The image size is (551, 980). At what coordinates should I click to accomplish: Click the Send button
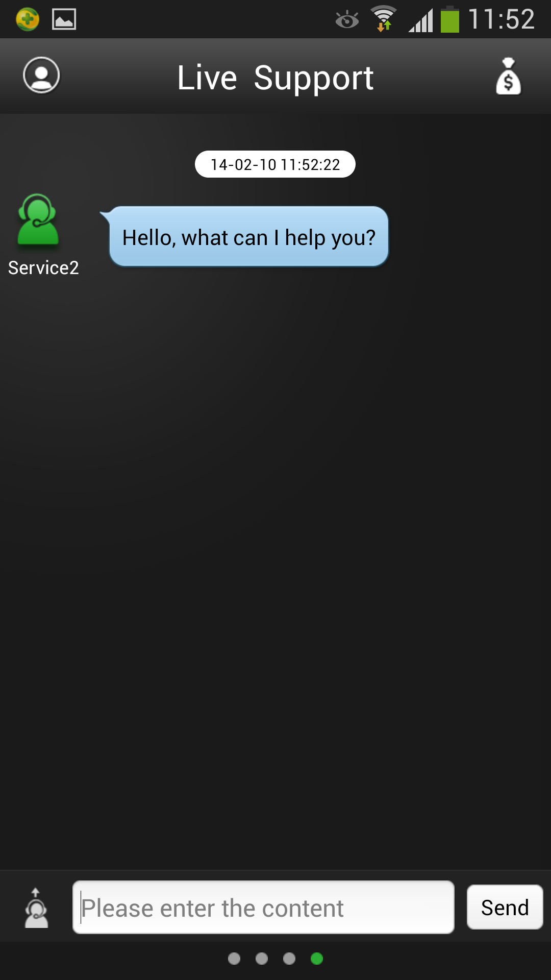[x=505, y=907]
